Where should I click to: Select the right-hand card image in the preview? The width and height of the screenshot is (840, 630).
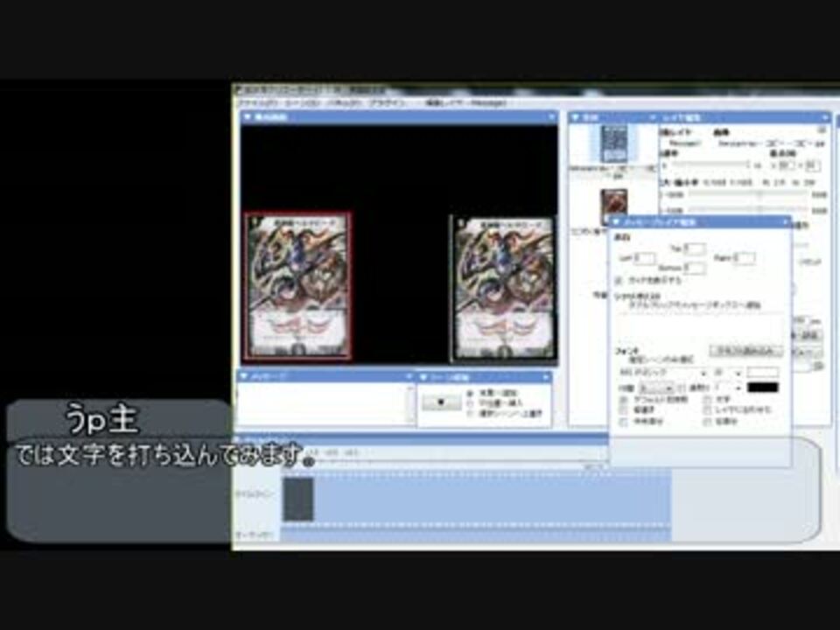[x=502, y=290]
